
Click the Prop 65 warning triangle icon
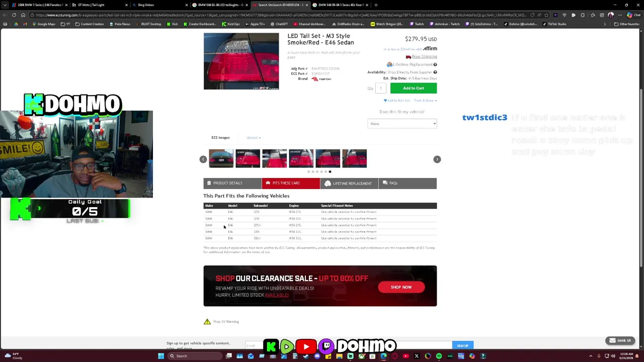pos(207,322)
